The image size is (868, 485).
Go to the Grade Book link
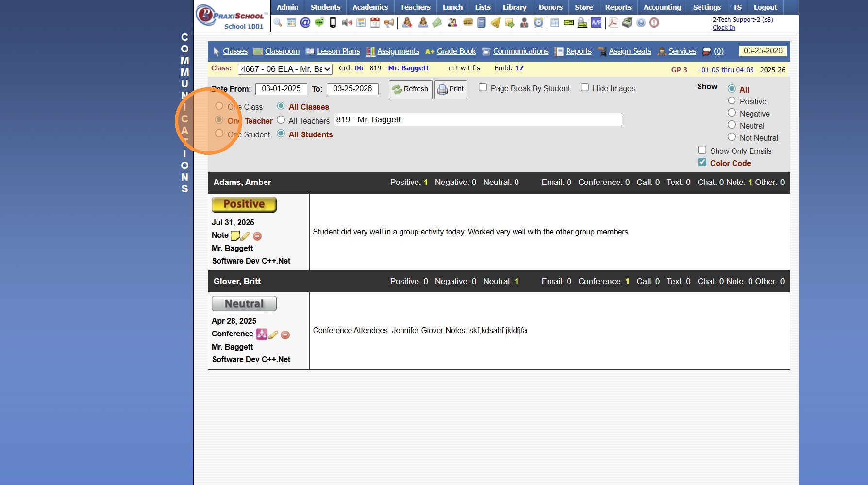pos(456,51)
